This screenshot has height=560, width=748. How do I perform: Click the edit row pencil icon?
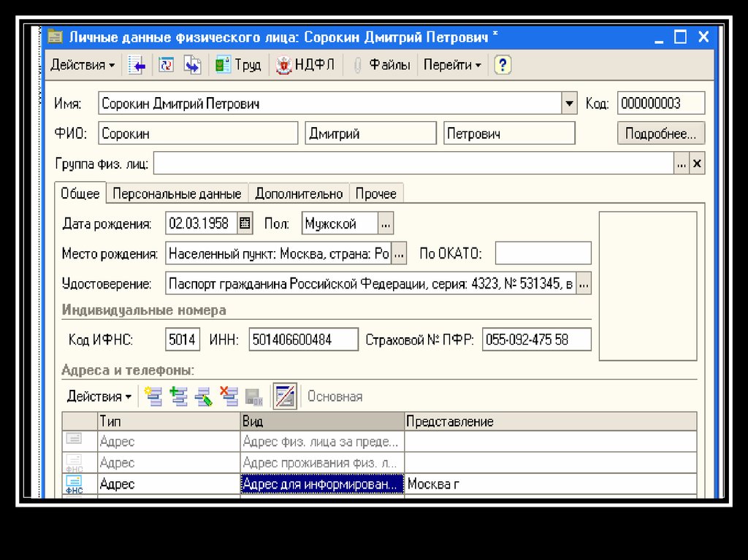pos(204,396)
